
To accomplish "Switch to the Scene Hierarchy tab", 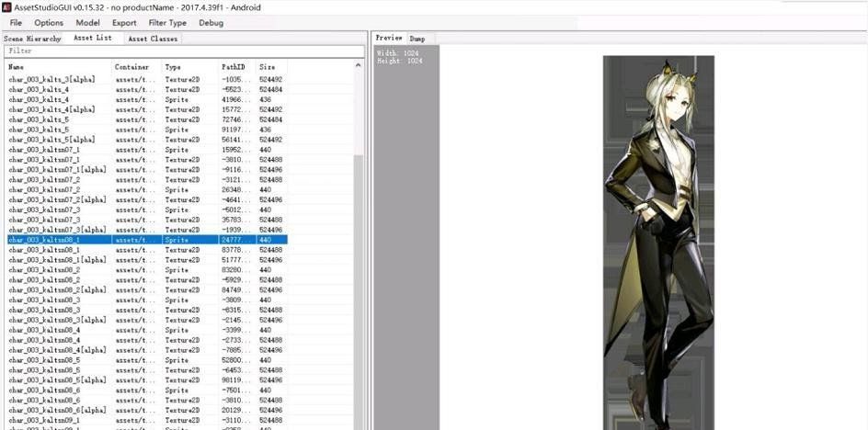I will click(32, 39).
